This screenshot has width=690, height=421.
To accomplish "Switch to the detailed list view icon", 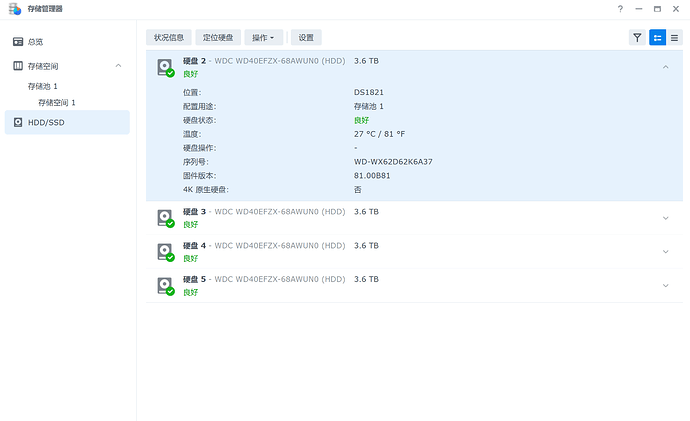I will pos(657,37).
